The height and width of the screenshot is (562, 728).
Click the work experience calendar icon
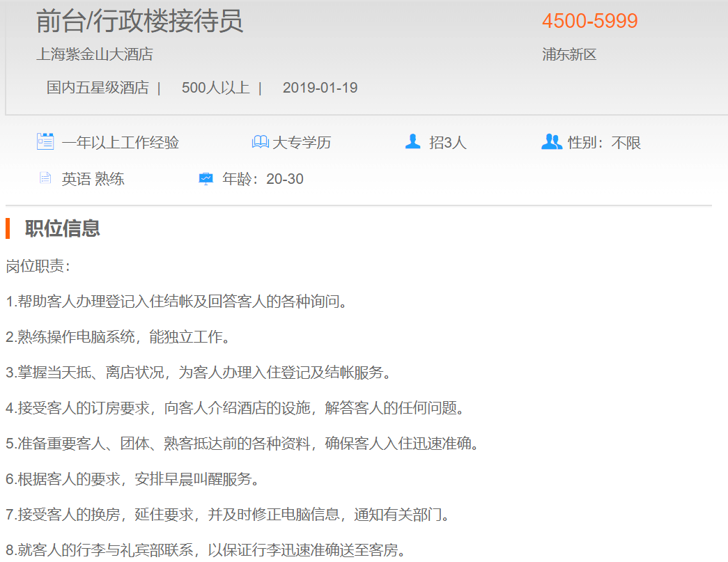pos(45,141)
